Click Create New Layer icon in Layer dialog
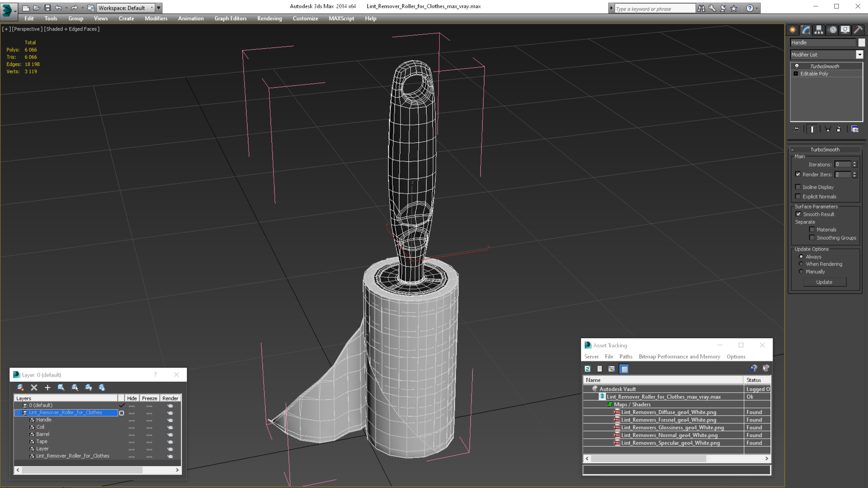Screen dimensions: 868x488 point(20,387)
